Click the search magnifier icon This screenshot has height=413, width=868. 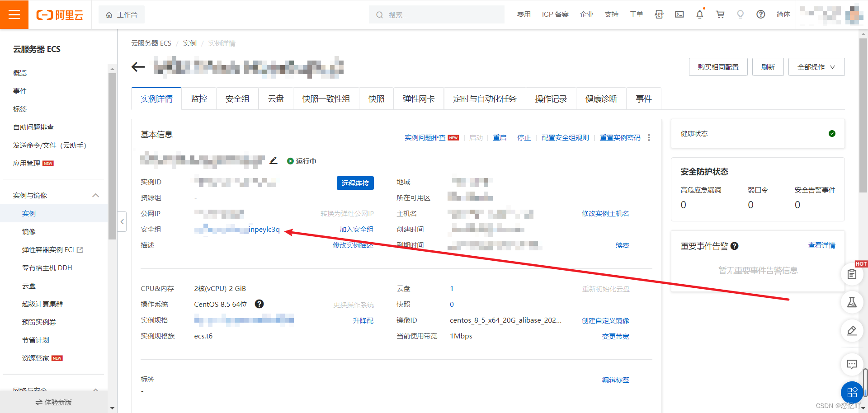pos(379,15)
